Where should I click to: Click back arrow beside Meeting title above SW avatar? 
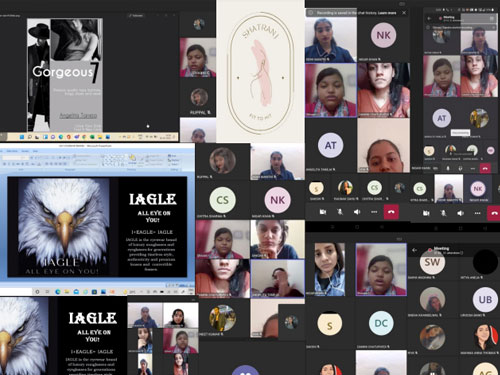tap(415, 250)
